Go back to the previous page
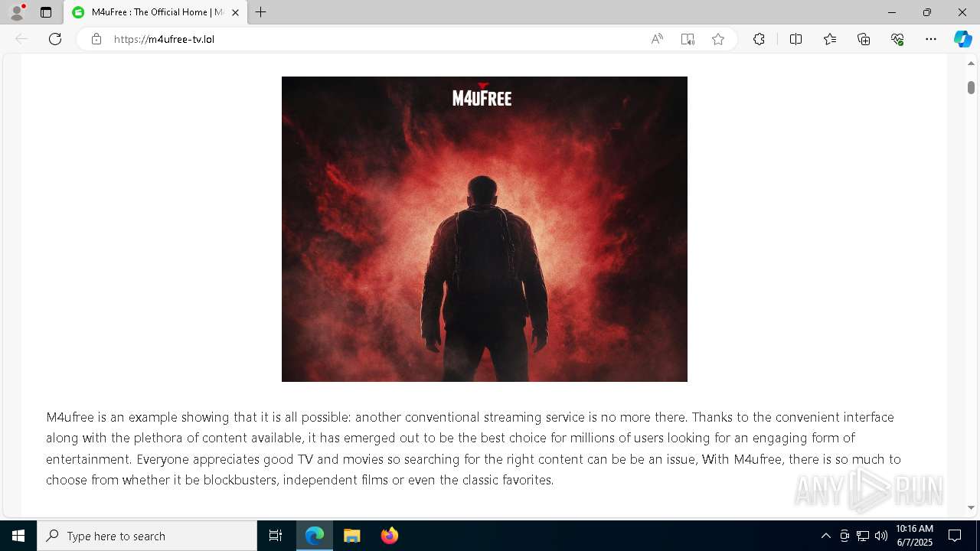The height and width of the screenshot is (551, 980). pyautogui.click(x=21, y=39)
